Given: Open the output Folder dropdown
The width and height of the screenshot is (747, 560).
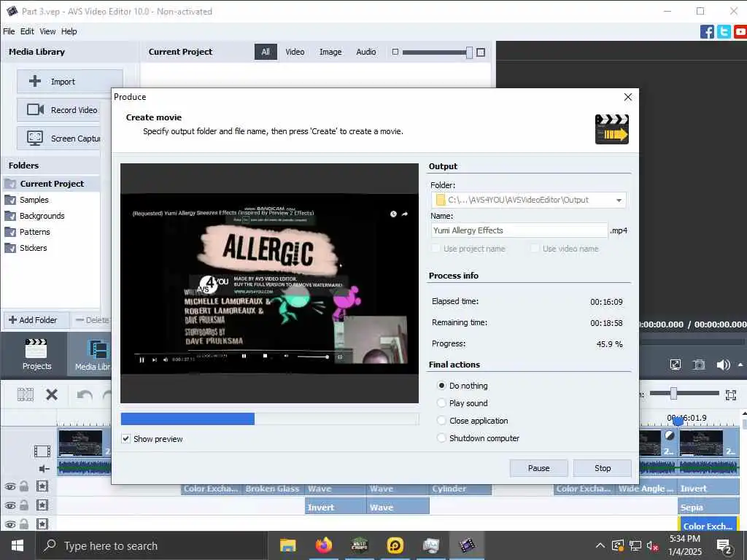Looking at the screenshot, I should [619, 200].
